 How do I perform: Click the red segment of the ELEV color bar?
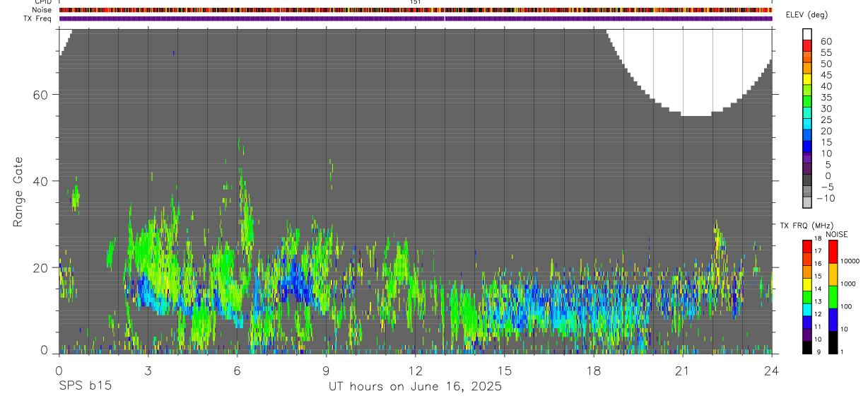click(807, 45)
